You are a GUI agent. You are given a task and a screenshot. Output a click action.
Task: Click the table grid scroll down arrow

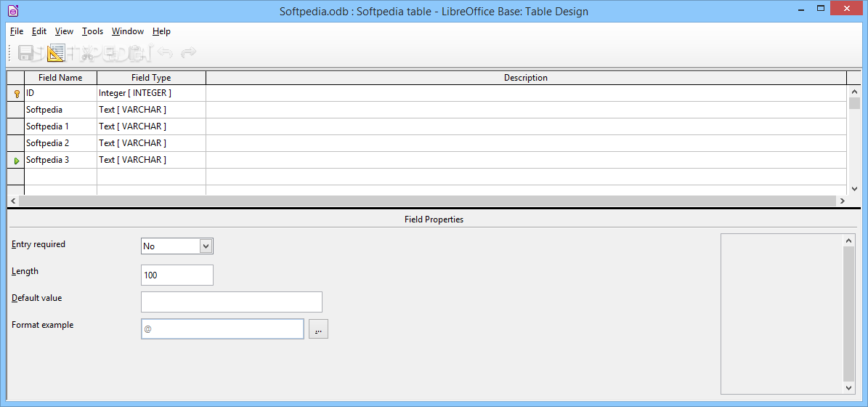point(854,189)
